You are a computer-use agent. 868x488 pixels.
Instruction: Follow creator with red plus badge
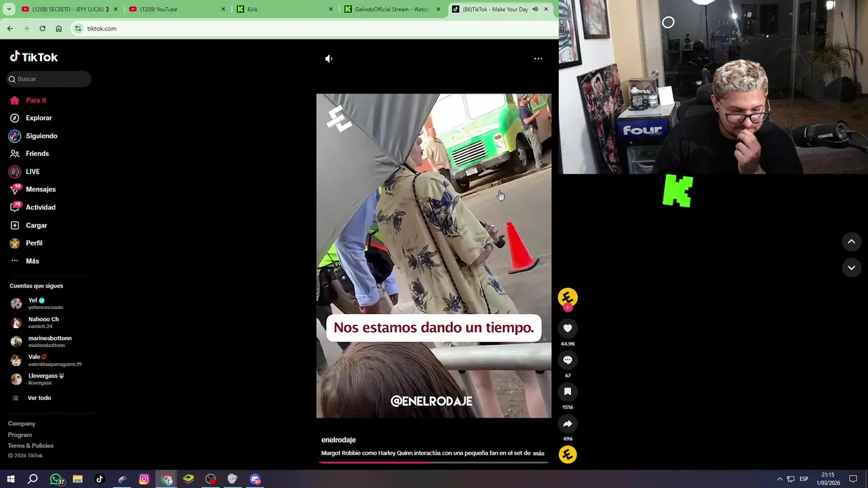(x=568, y=308)
